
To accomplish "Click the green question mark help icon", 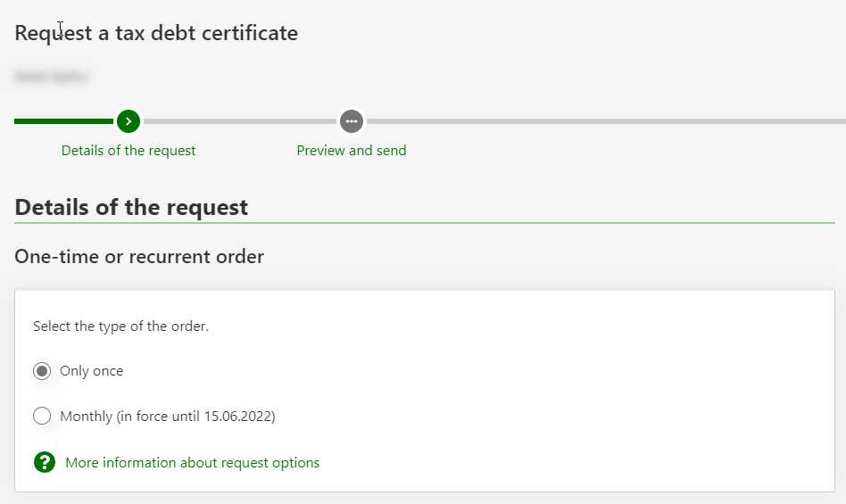I will point(45,462).
